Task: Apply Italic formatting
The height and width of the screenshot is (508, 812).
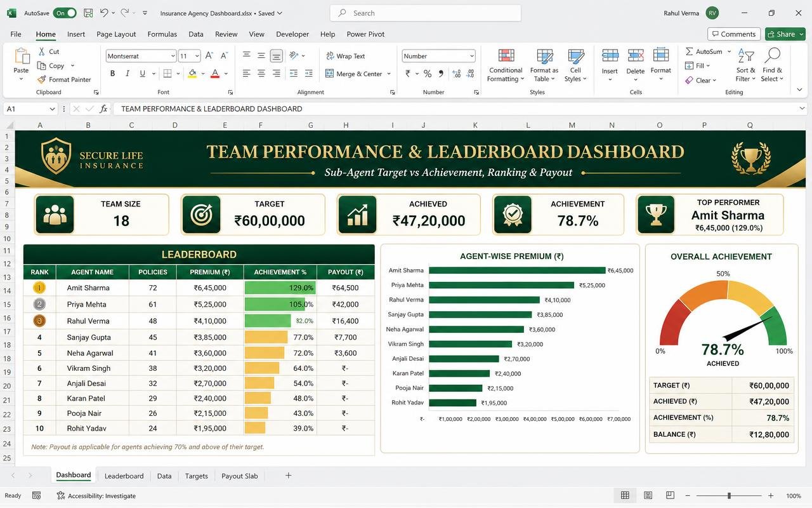Action: (x=128, y=74)
